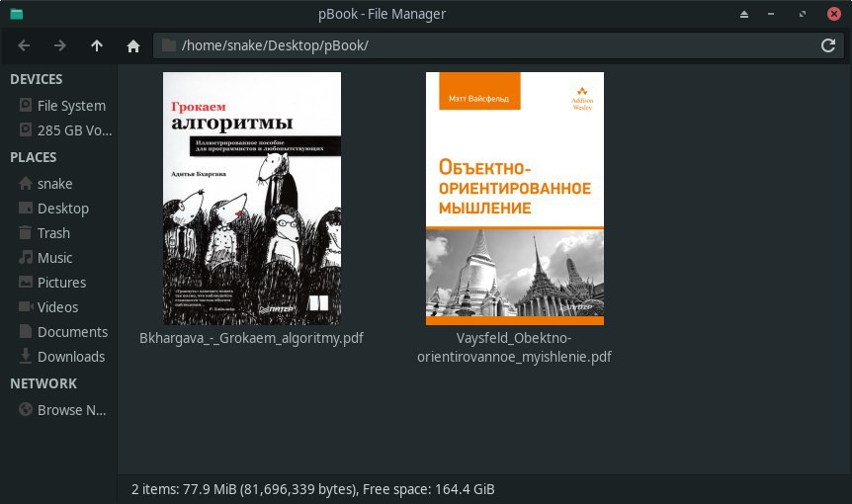Viewport: 852px width, 504px height.
Task: Select Videos in the Places list
Action: pyautogui.click(x=58, y=307)
